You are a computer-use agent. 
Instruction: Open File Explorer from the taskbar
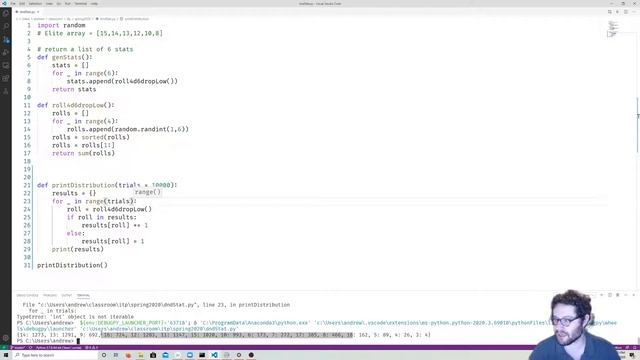coord(141,355)
